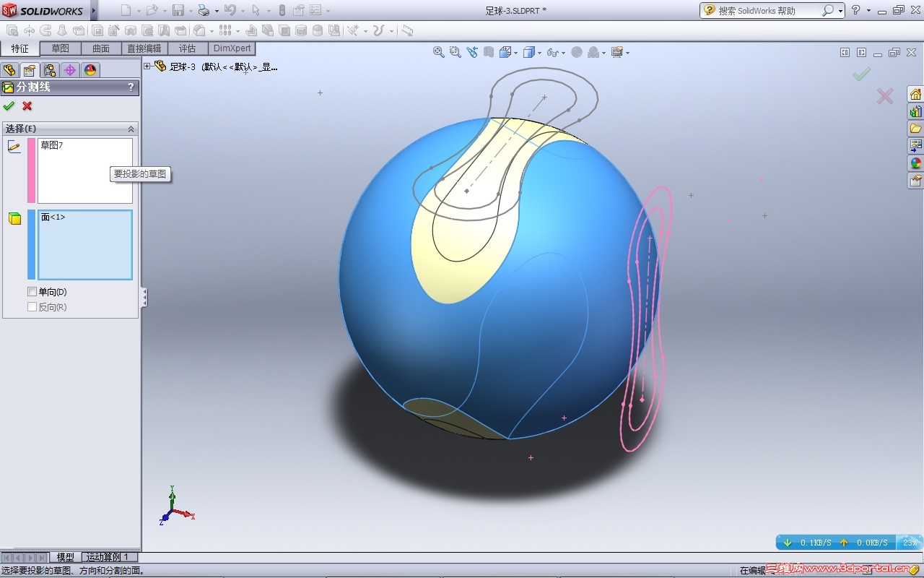The image size is (924, 578).
Task: Click the Measure ruler icon in the toolbar
Action: (408, 31)
